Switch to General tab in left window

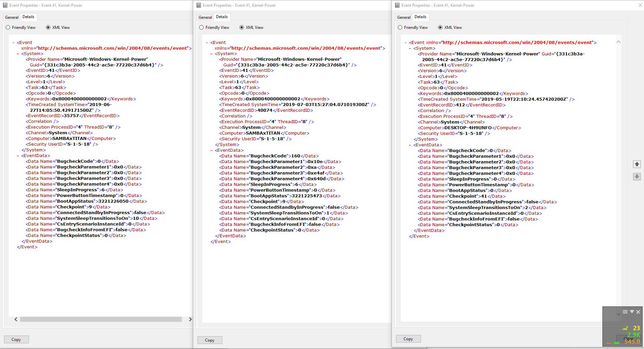[x=12, y=17]
